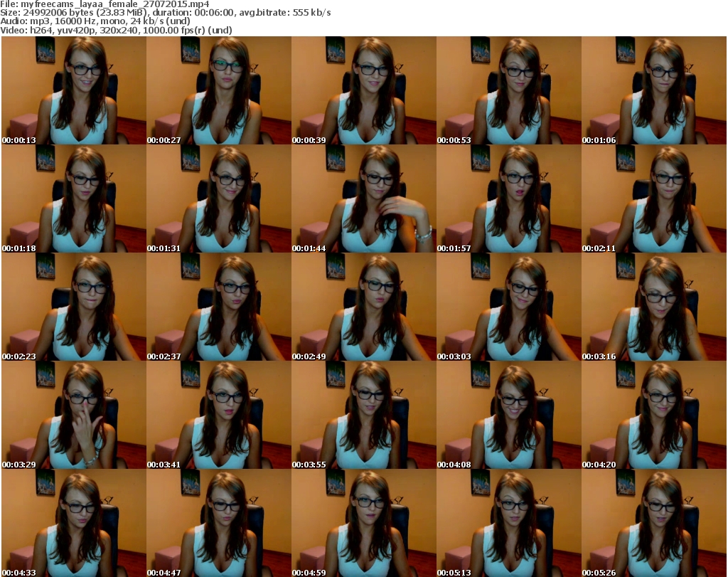Click the Size and duration info line

pos(165,13)
